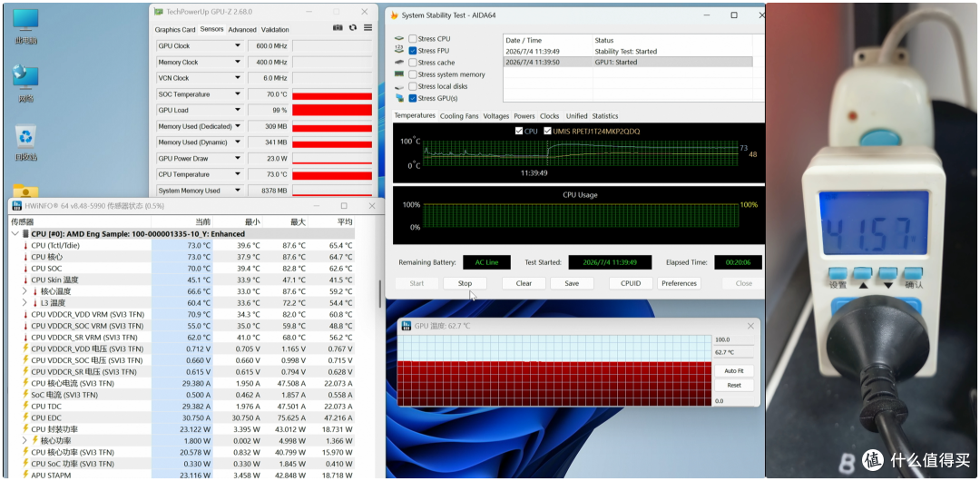This screenshot has height=481, width=980.
Task: Click the GPU-Z refresh icon
Action: click(x=353, y=28)
